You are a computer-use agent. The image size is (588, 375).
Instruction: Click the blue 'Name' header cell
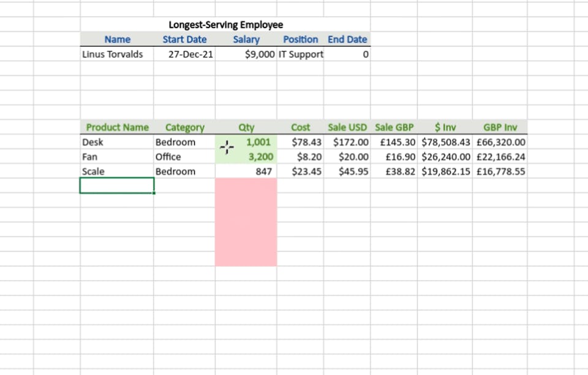(x=117, y=39)
